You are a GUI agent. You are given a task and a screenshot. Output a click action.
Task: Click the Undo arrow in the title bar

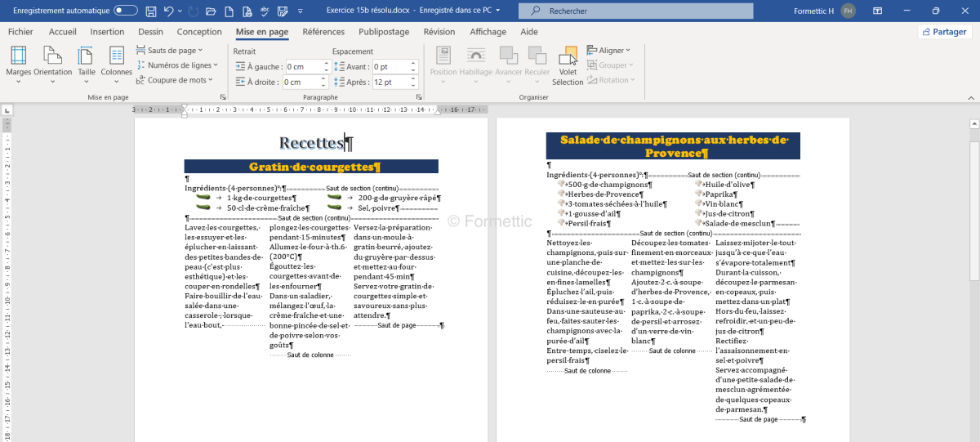pyautogui.click(x=169, y=11)
